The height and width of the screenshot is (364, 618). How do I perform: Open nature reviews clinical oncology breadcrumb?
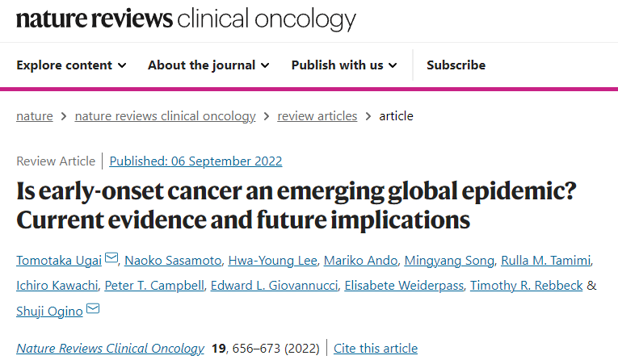click(165, 116)
